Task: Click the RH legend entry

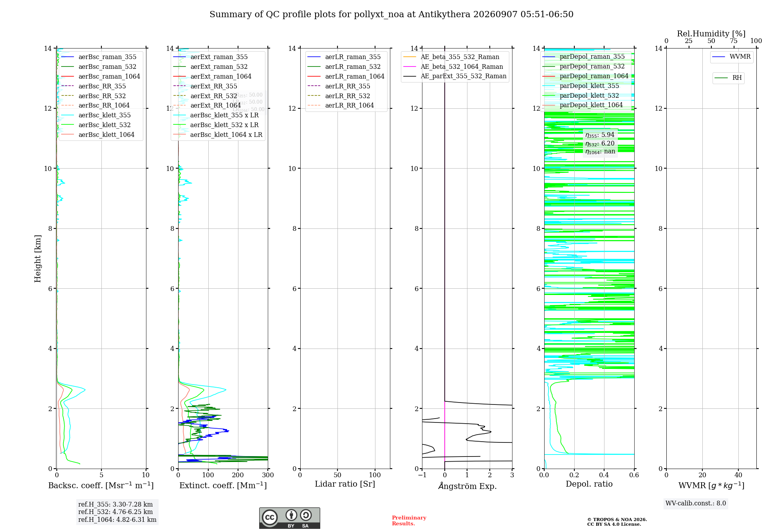Action: (729, 78)
